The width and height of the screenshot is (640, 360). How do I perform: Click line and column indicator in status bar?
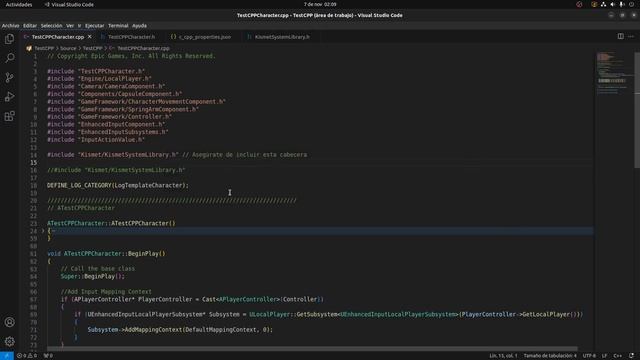tap(503, 356)
